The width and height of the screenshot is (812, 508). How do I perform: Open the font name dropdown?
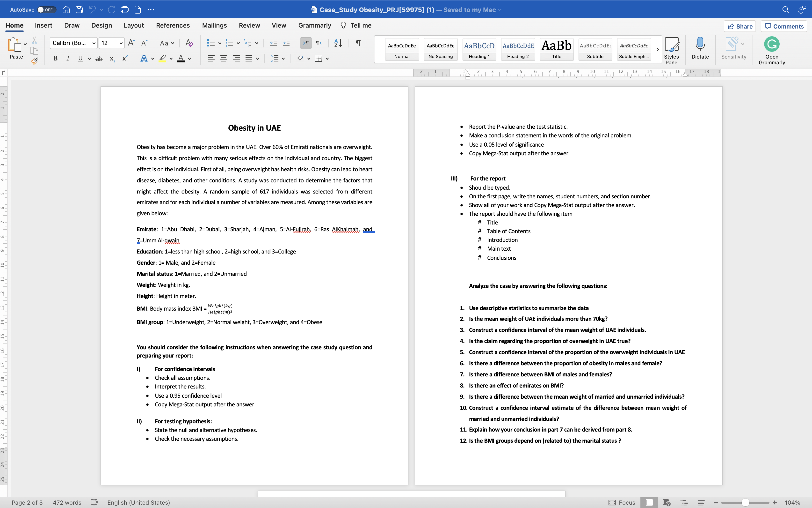[94, 43]
